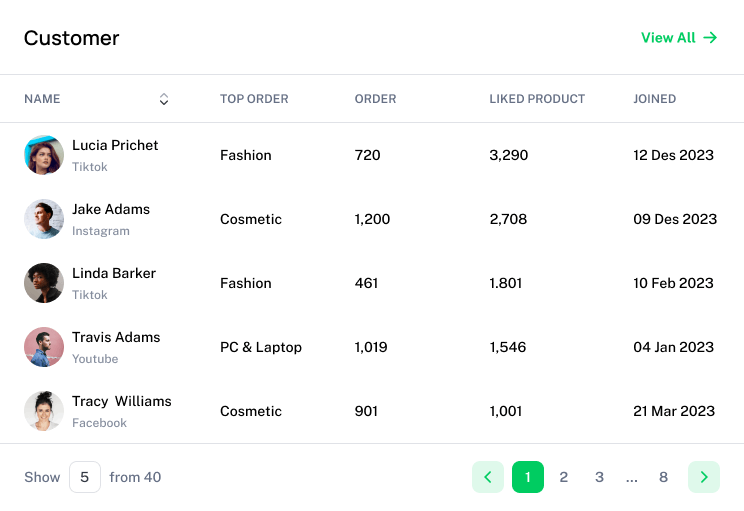Viewport: 744px width, 511px height.
Task: Click the Top Order column header
Action: 254,99
